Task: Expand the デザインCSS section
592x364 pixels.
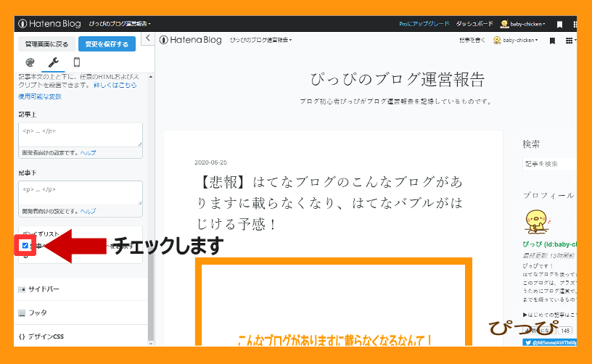Action: click(x=81, y=336)
